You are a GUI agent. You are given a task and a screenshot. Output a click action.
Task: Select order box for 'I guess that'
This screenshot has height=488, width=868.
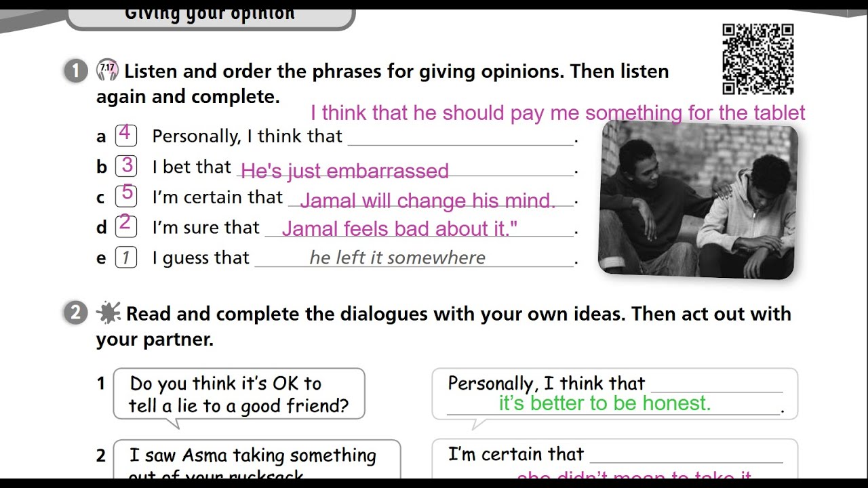[x=126, y=257]
